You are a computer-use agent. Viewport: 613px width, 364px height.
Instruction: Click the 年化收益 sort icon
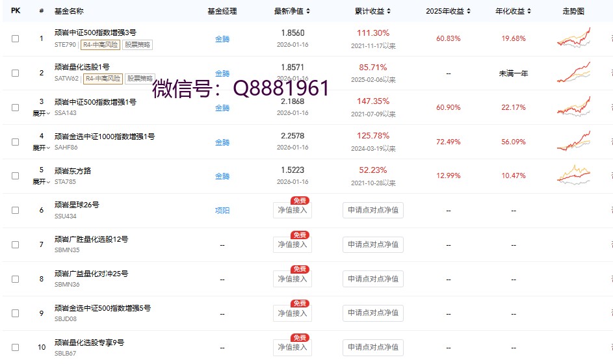coord(529,11)
